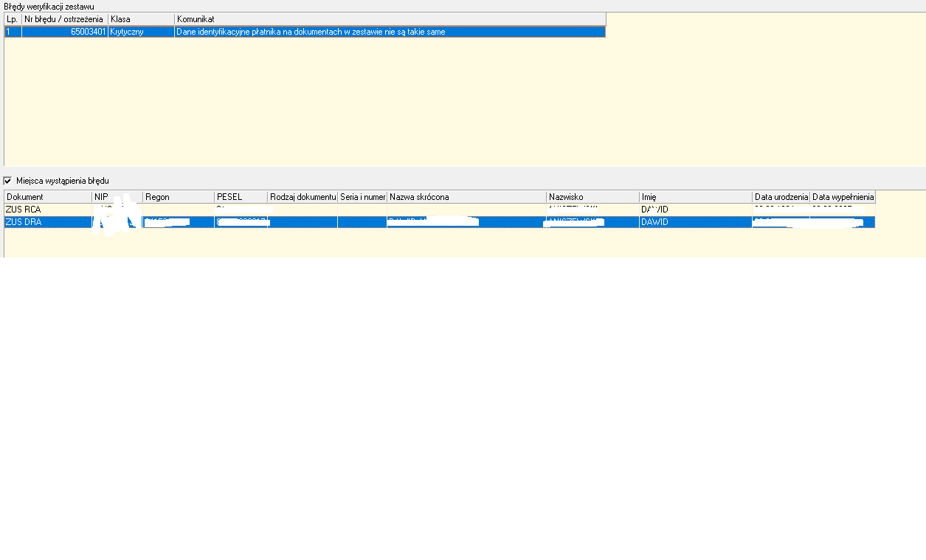Click error number 65003401 cell
The width and height of the screenshot is (926, 560).
click(65, 32)
